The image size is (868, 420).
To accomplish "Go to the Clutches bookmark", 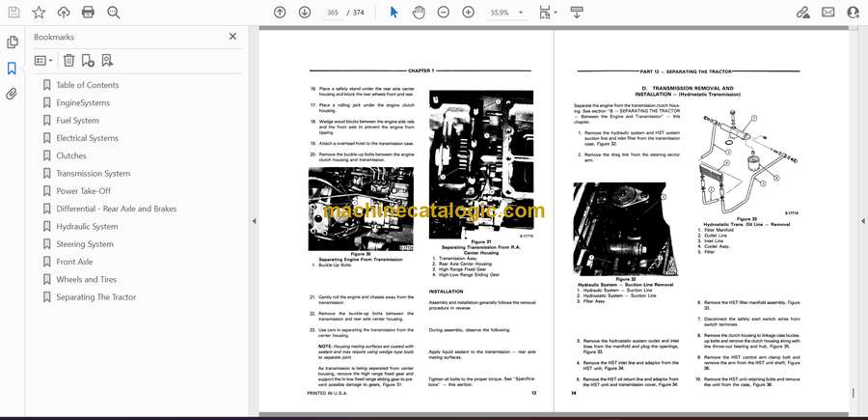I will 70,155.
